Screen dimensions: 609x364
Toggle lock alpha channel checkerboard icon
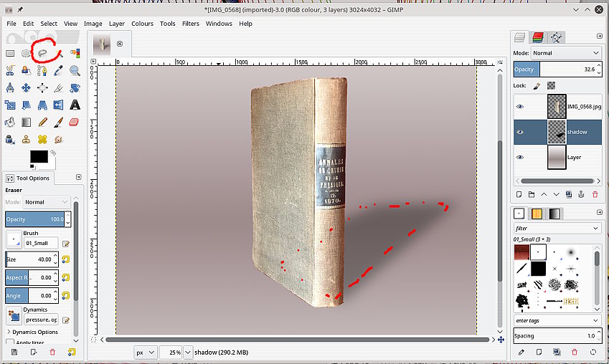(x=551, y=85)
